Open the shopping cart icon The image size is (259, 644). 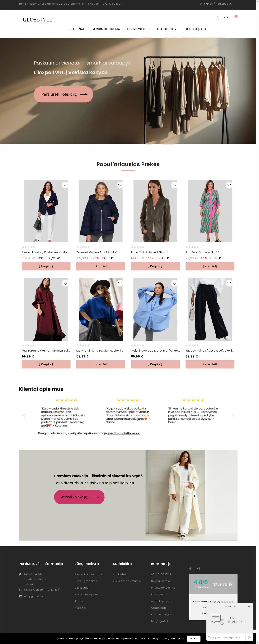click(234, 18)
